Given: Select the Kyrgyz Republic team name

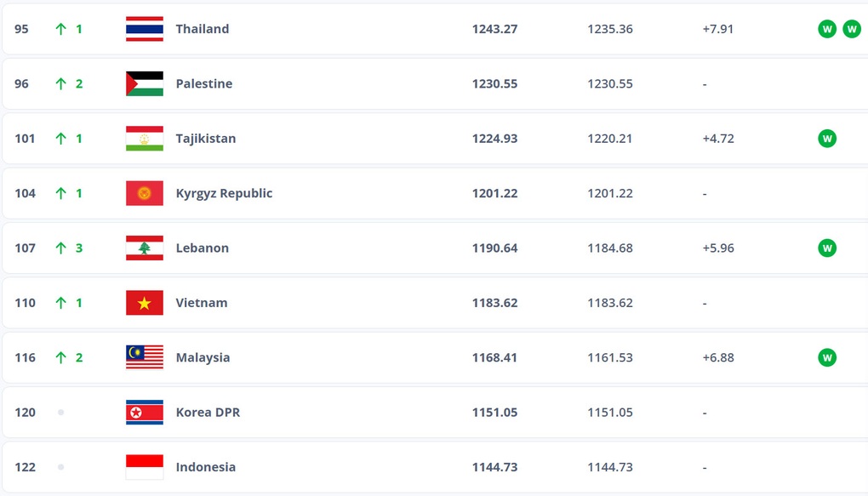Looking at the screenshot, I should click(x=224, y=193).
